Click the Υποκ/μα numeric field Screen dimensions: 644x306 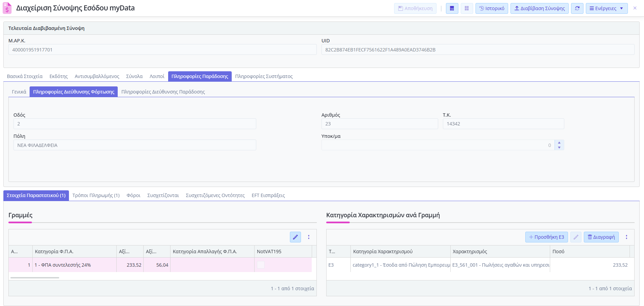point(438,145)
